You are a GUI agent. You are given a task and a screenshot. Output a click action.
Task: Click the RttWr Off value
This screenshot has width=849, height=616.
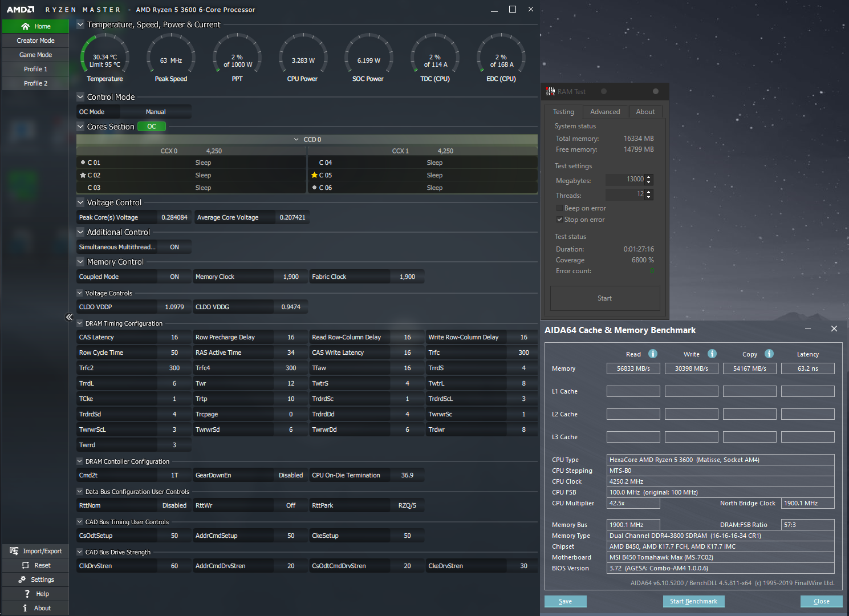click(291, 505)
